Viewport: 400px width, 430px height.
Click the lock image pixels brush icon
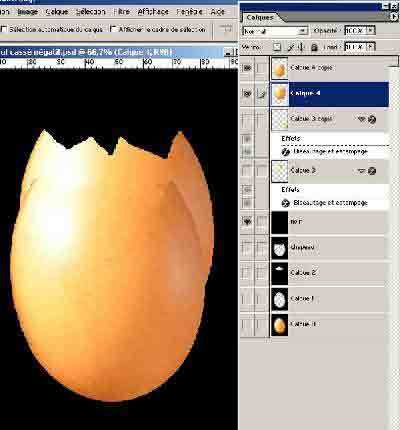point(290,47)
